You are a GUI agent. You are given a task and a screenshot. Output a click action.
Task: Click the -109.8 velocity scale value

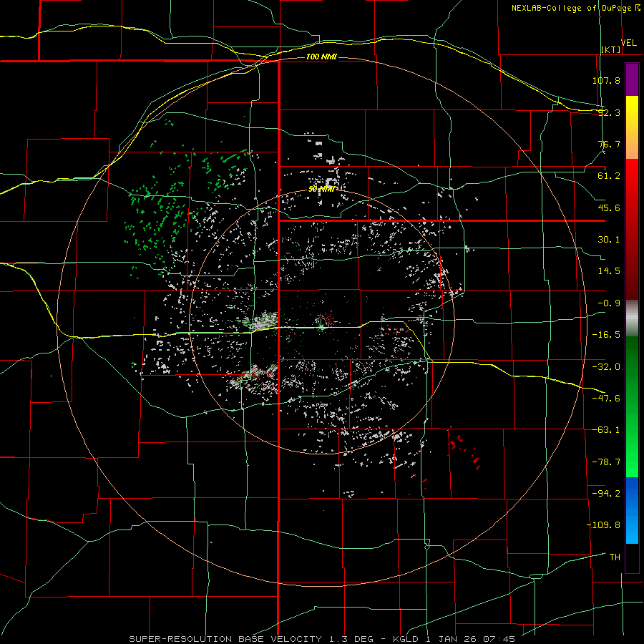click(x=603, y=525)
